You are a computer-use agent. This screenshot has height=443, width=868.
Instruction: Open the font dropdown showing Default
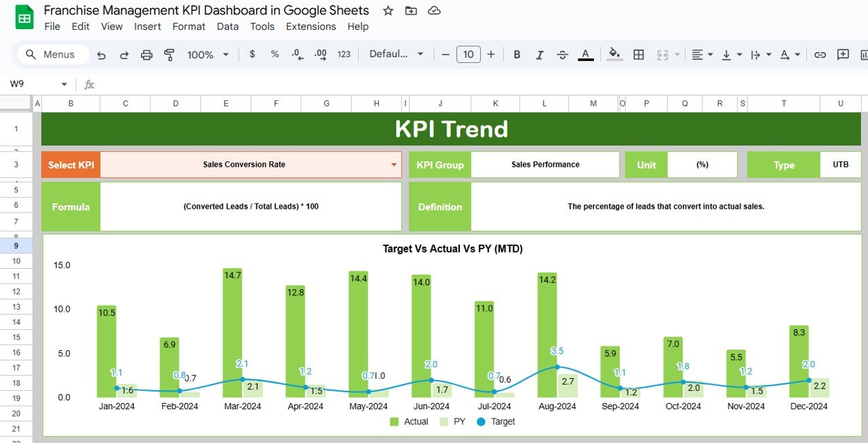pyautogui.click(x=395, y=54)
